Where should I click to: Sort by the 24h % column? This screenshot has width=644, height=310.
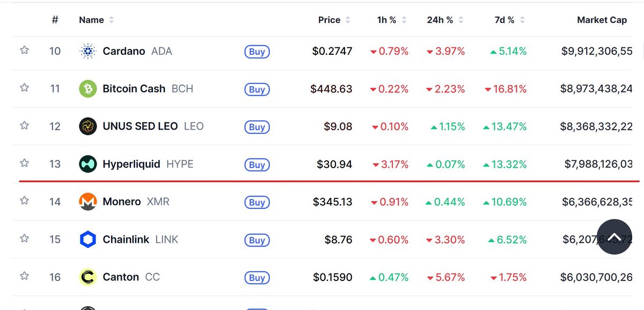pos(444,20)
